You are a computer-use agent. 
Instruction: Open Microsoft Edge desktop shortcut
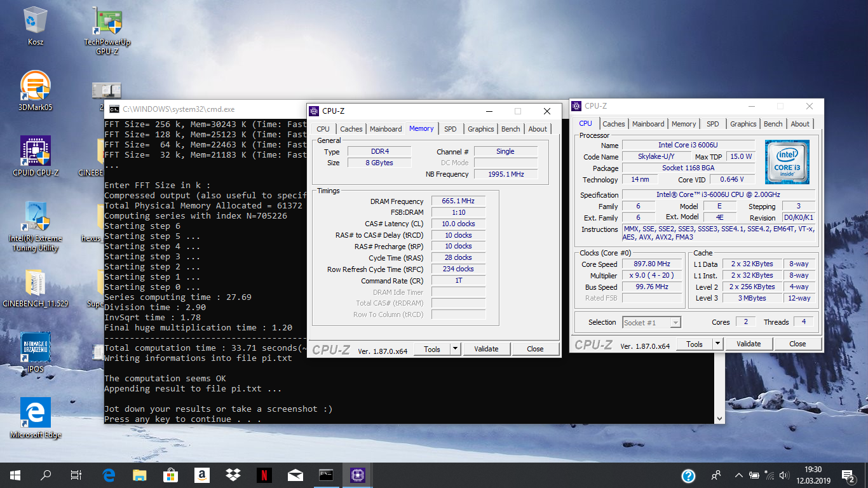36,418
